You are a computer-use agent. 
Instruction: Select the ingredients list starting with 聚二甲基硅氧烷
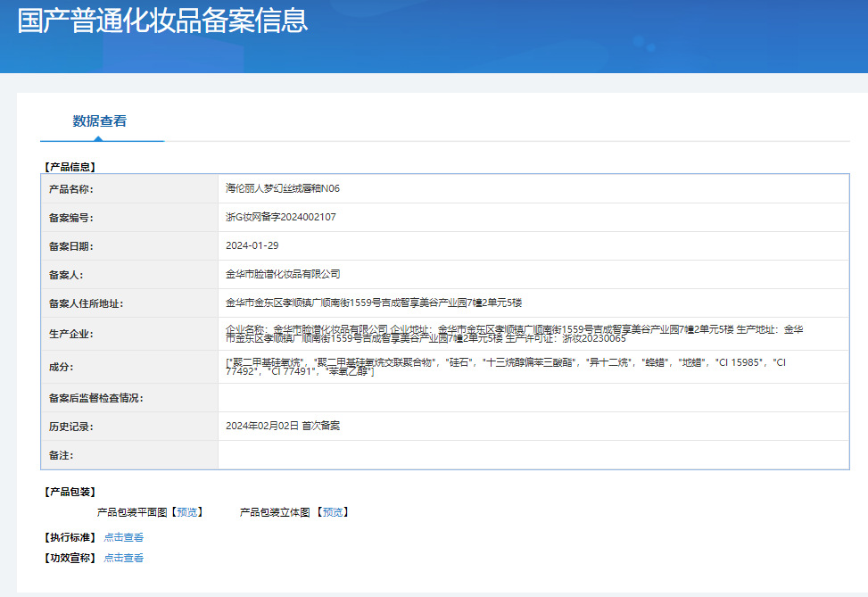(506, 367)
